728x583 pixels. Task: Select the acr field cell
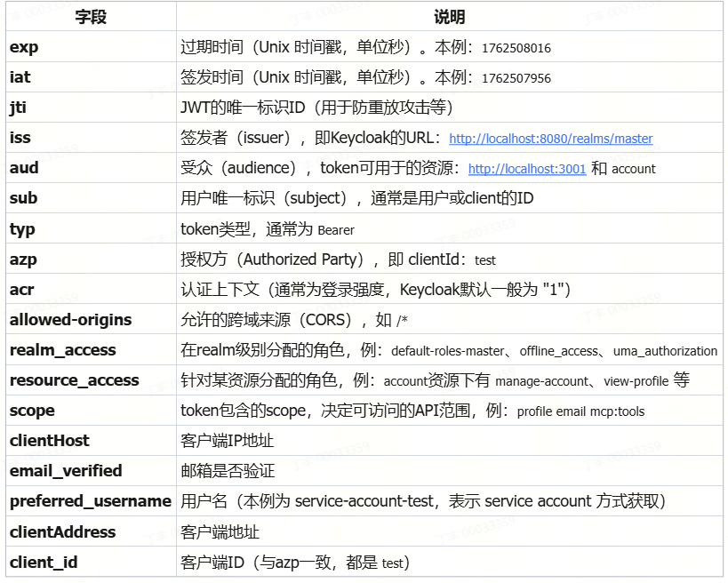point(22,290)
